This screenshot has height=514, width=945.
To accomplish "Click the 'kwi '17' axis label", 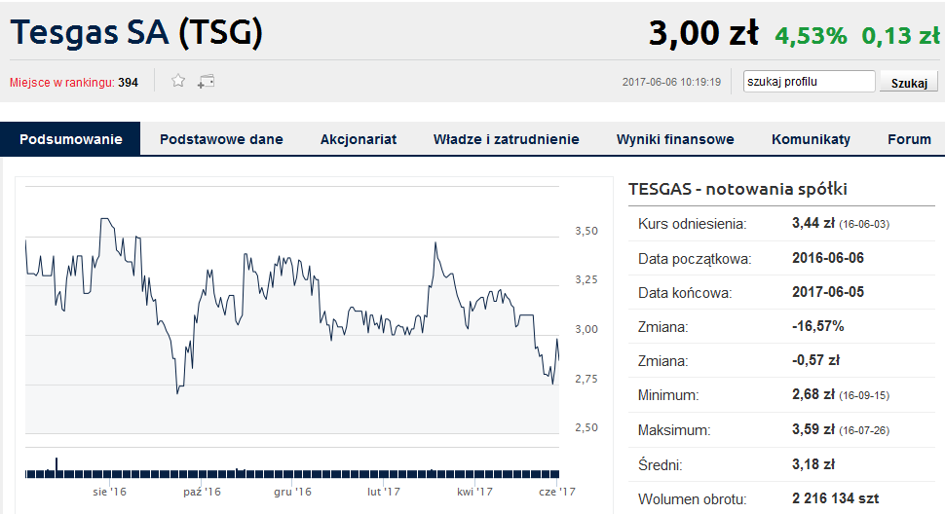I will pos(475,492).
